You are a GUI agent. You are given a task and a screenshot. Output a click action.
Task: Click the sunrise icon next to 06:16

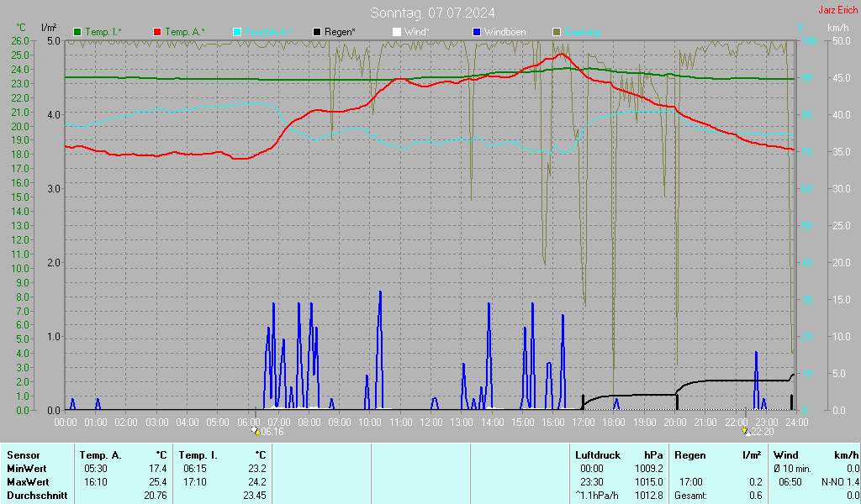coord(256,431)
